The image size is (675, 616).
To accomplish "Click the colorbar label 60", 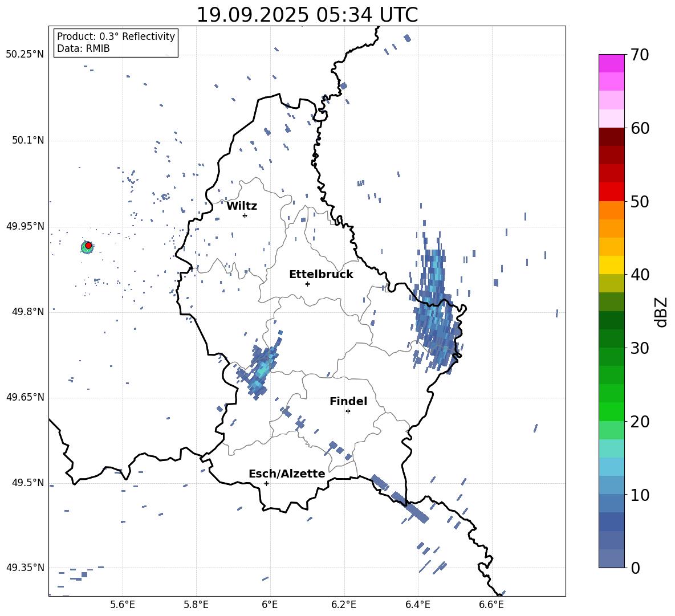I will (x=640, y=128).
